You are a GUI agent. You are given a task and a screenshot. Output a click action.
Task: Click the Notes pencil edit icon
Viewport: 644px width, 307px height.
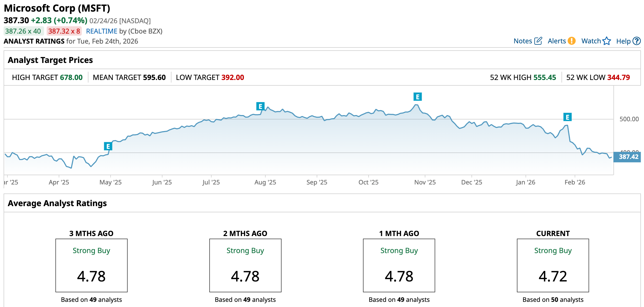pos(538,41)
